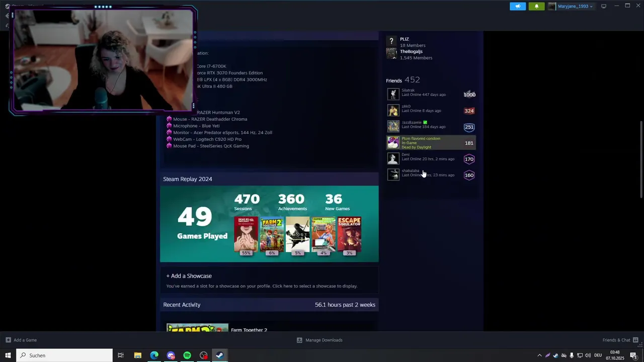This screenshot has width=644, height=362.
Task: Click the Farm Together 2 replay cover
Action: click(x=272, y=234)
